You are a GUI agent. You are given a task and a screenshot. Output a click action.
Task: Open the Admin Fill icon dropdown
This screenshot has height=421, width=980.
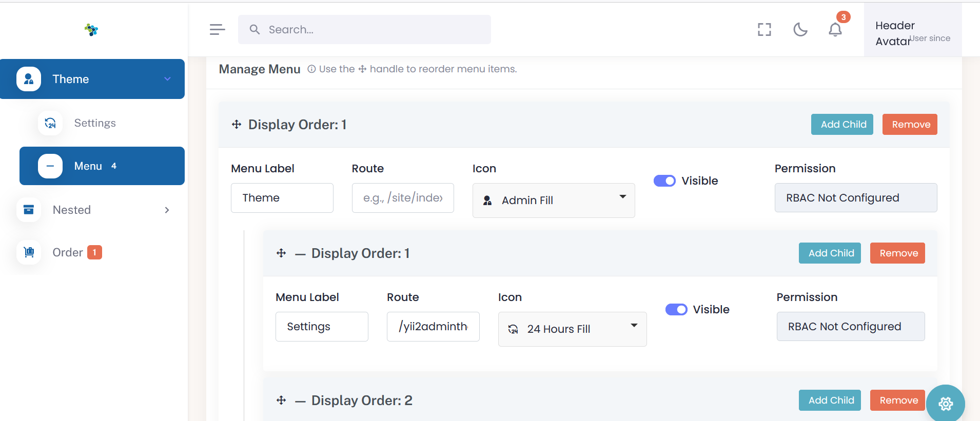(553, 201)
